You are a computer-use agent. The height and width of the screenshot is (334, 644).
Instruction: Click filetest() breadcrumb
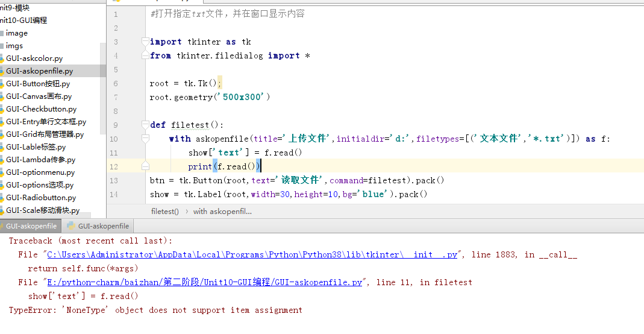[164, 212]
